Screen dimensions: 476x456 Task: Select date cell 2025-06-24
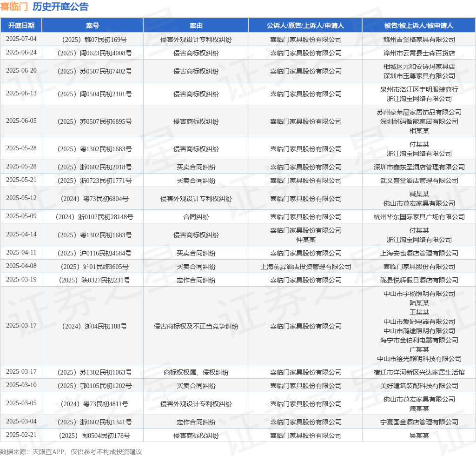21,52
